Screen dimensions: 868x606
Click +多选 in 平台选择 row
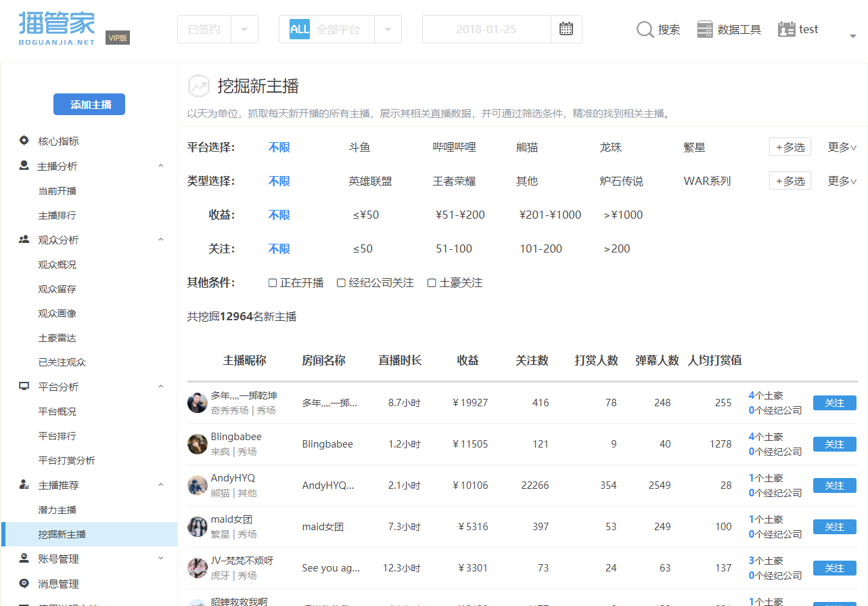click(x=790, y=148)
